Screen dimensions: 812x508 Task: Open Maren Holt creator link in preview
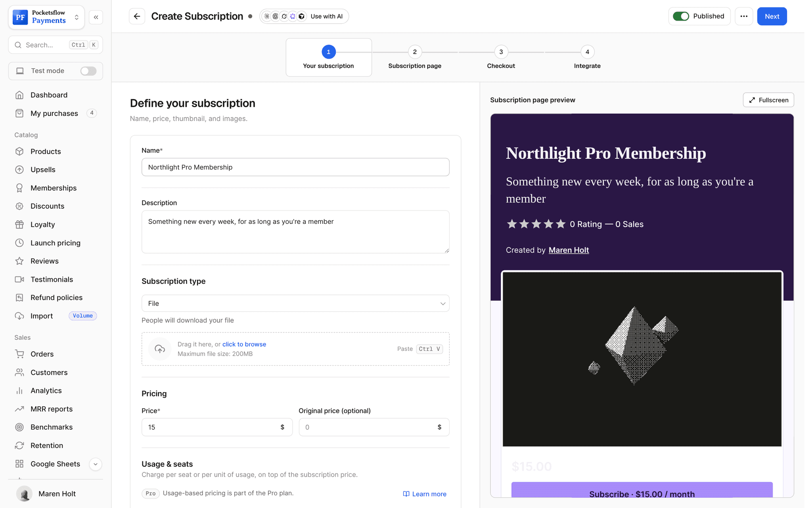(569, 250)
